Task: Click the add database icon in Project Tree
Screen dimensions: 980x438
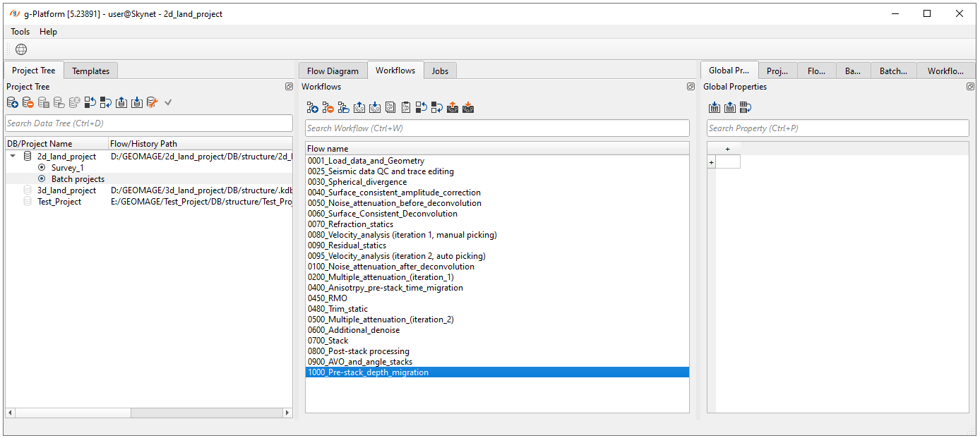Action: 13,103
